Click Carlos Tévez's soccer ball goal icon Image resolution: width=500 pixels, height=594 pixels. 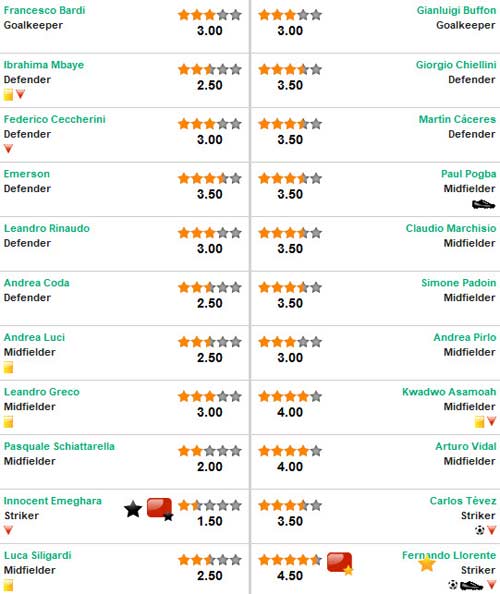[480, 530]
